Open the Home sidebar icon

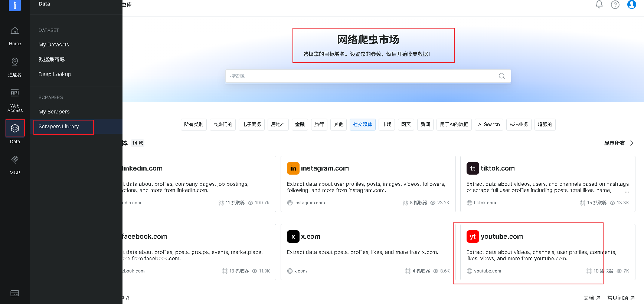tap(15, 30)
